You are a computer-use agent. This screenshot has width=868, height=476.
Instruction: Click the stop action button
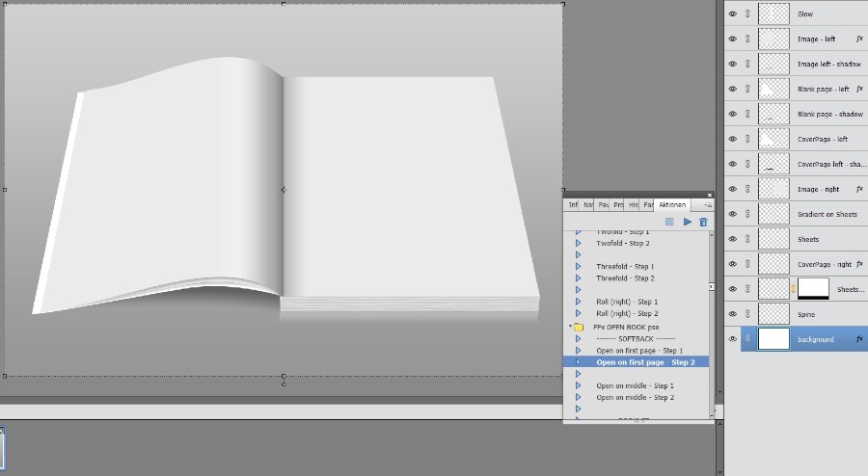pyautogui.click(x=670, y=222)
